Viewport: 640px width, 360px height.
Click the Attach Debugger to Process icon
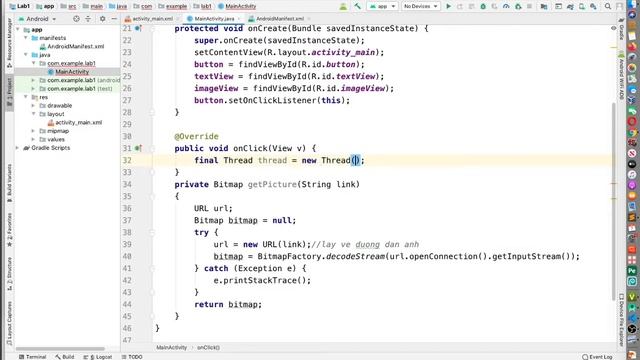click(518, 6)
